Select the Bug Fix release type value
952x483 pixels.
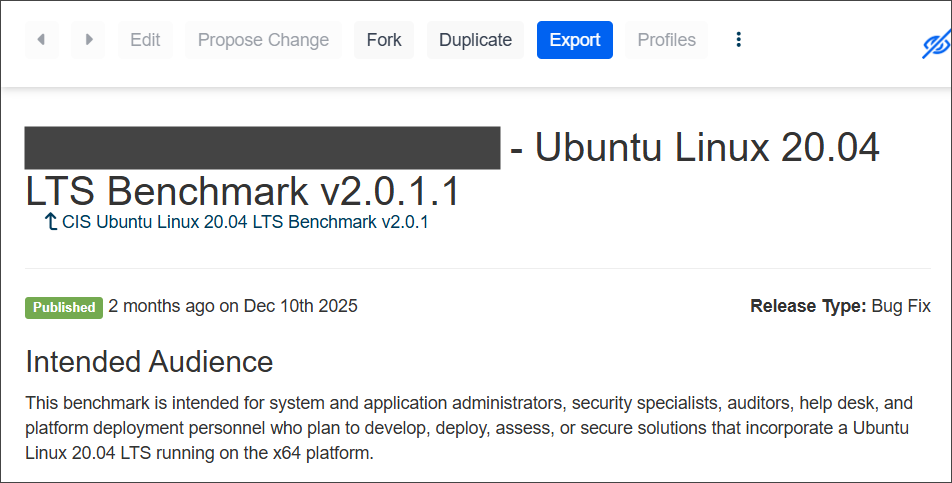click(x=901, y=306)
